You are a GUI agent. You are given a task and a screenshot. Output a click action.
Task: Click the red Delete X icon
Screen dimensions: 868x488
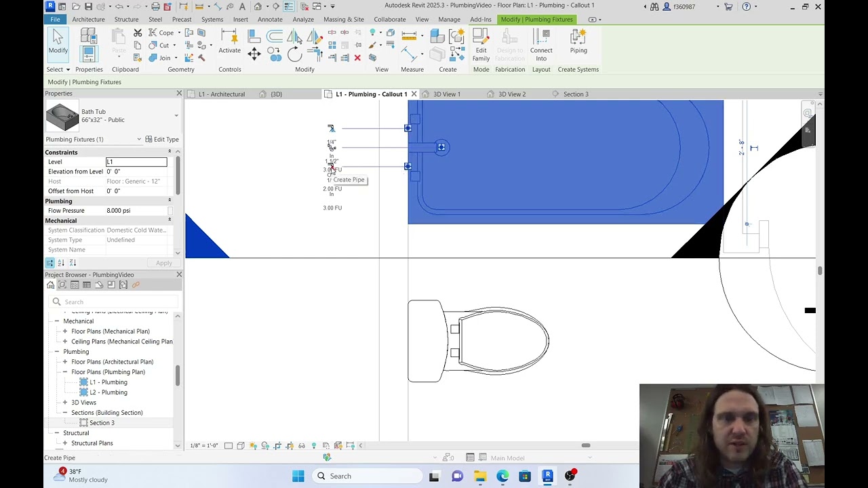(357, 58)
